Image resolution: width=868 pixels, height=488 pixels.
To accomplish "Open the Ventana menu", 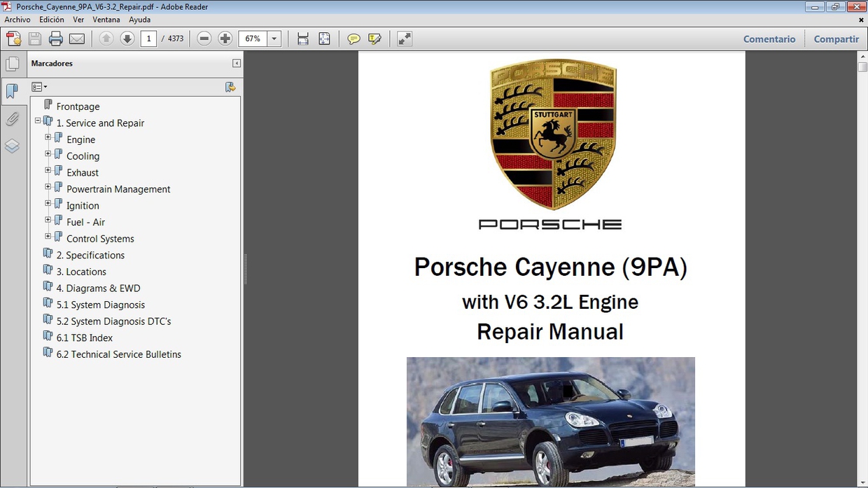I will [106, 20].
